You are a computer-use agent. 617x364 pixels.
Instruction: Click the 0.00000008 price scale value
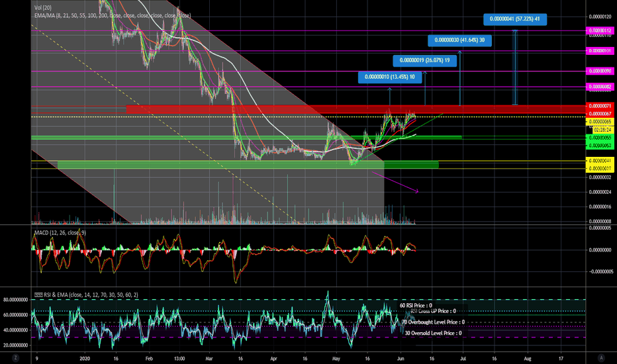600,221
